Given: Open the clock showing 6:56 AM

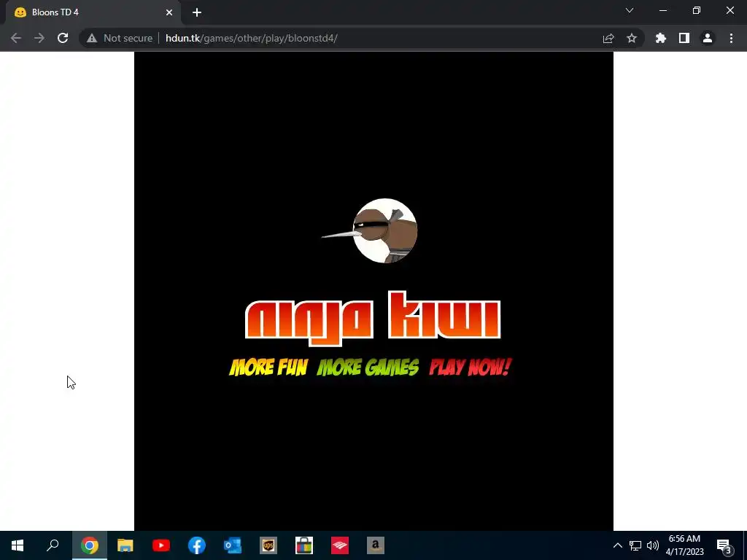Looking at the screenshot, I should 684,545.
